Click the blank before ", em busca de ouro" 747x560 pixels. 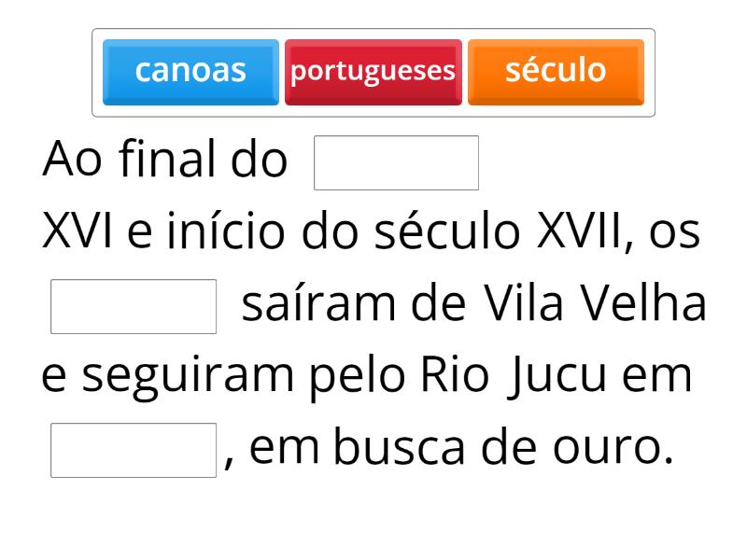[x=134, y=450]
